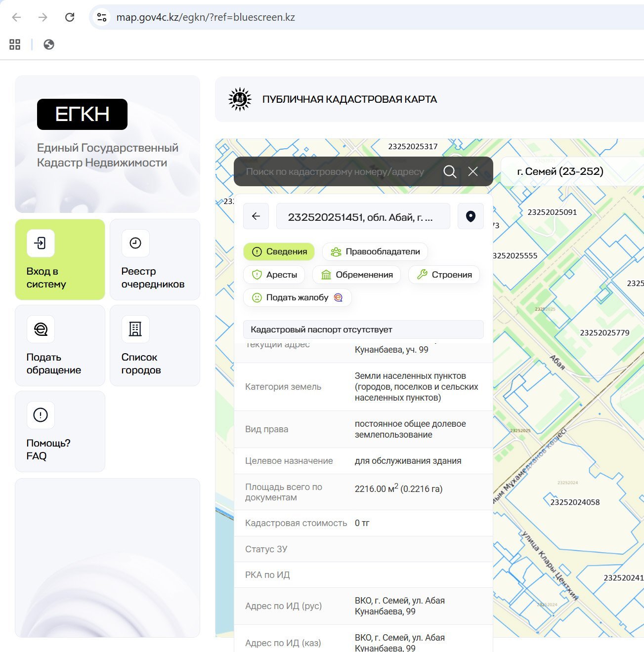Viewport: 644px width, 652px height.
Task: Open the Вход в систему login tile
Action: [x=60, y=259]
